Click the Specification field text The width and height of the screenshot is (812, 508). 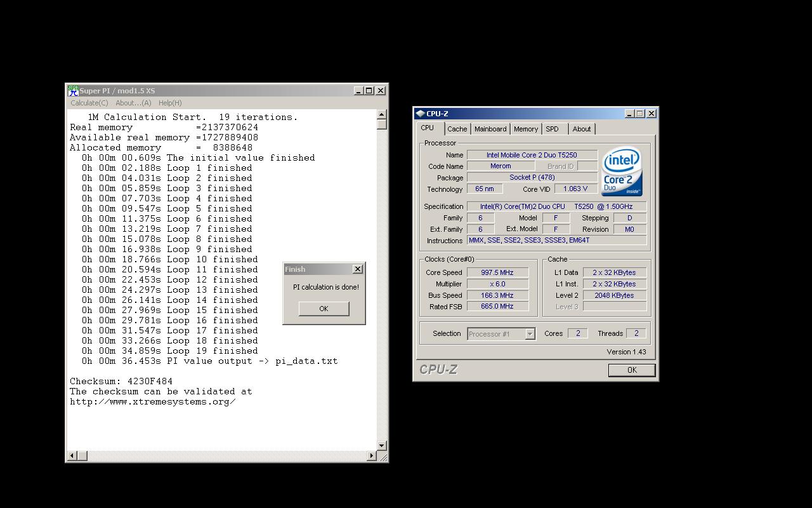(556, 206)
